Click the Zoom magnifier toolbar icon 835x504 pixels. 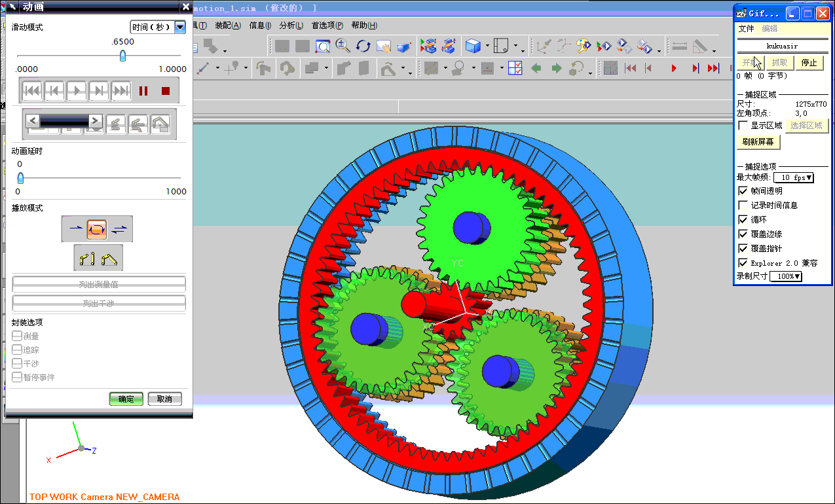(343, 46)
